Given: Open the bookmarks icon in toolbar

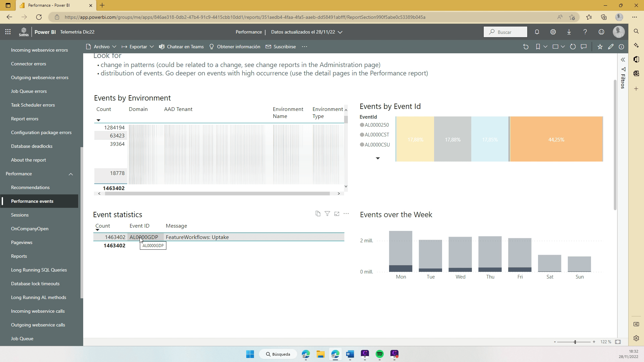Looking at the screenshot, I should [538, 47].
